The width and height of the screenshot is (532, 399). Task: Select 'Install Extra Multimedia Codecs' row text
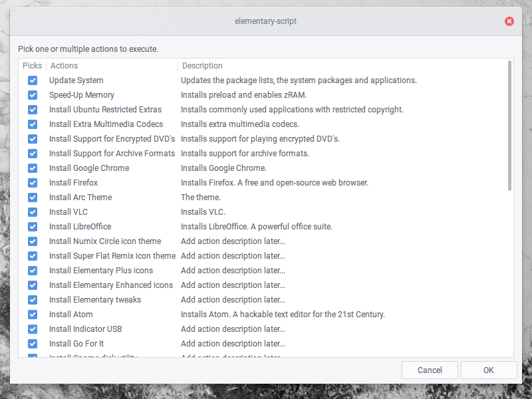pyautogui.click(x=106, y=124)
